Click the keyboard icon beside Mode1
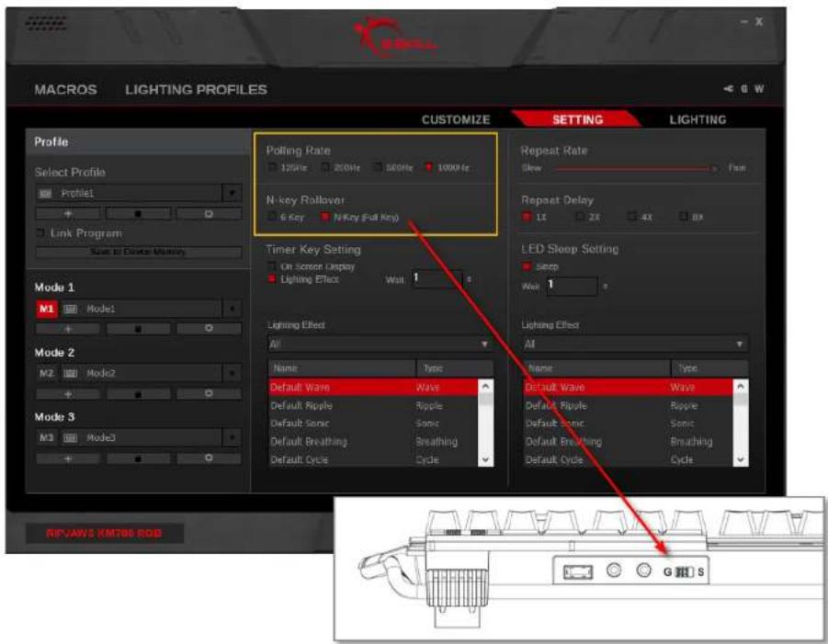This screenshot has height=644, width=828. 71,309
